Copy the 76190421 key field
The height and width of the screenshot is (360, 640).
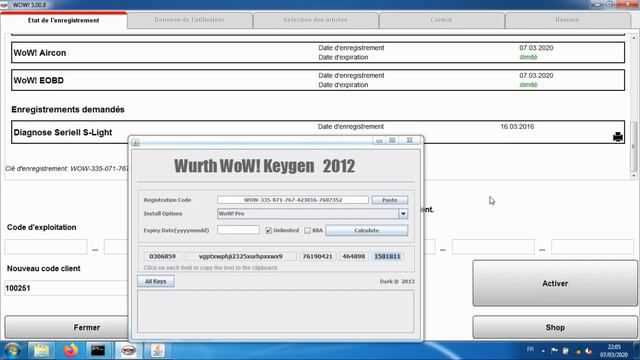317,256
